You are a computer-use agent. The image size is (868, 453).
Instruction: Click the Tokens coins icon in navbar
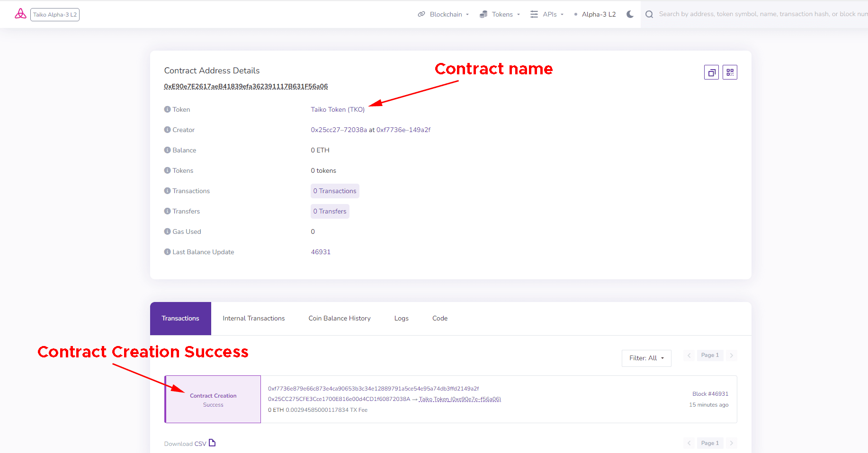(x=483, y=14)
